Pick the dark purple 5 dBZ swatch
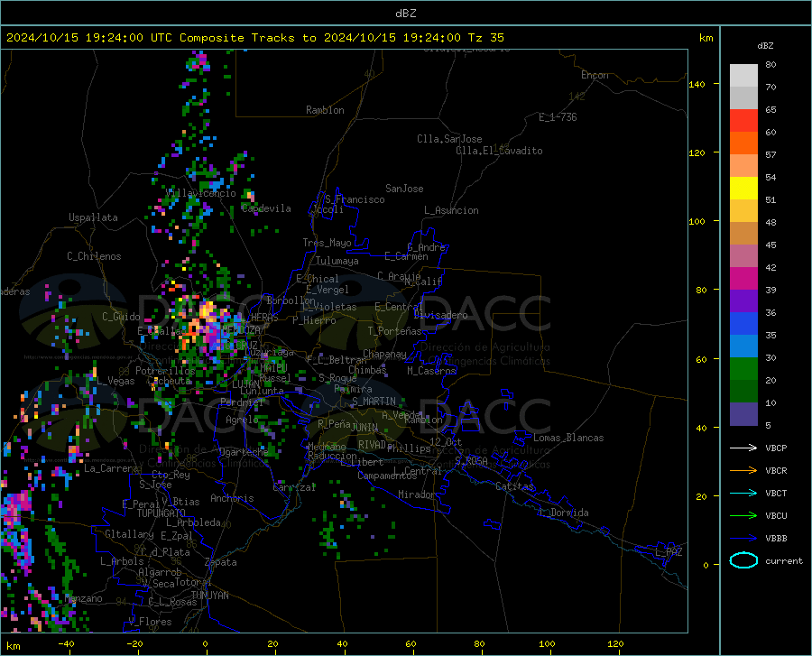 743,414
